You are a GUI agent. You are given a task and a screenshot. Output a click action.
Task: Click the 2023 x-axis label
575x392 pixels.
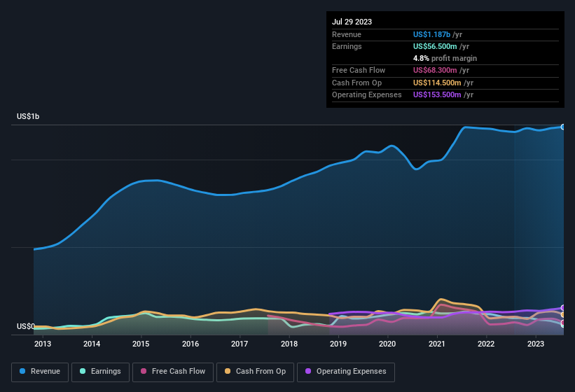pos(535,344)
